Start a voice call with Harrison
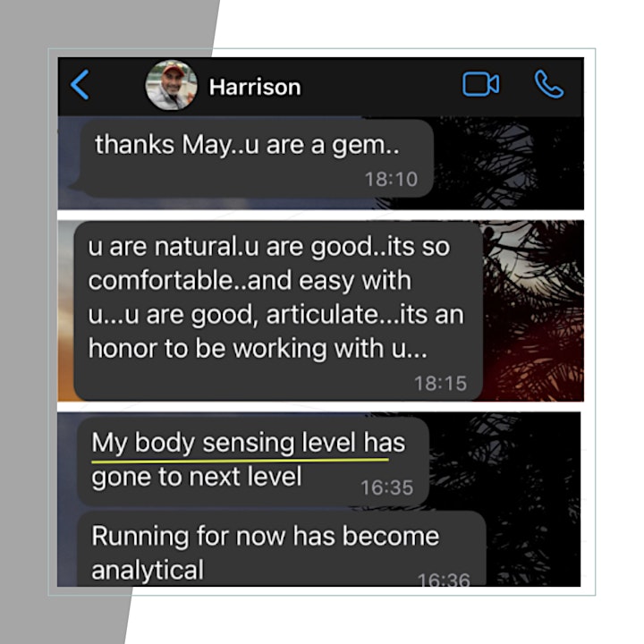This screenshot has width=644, height=644. pyautogui.click(x=549, y=85)
